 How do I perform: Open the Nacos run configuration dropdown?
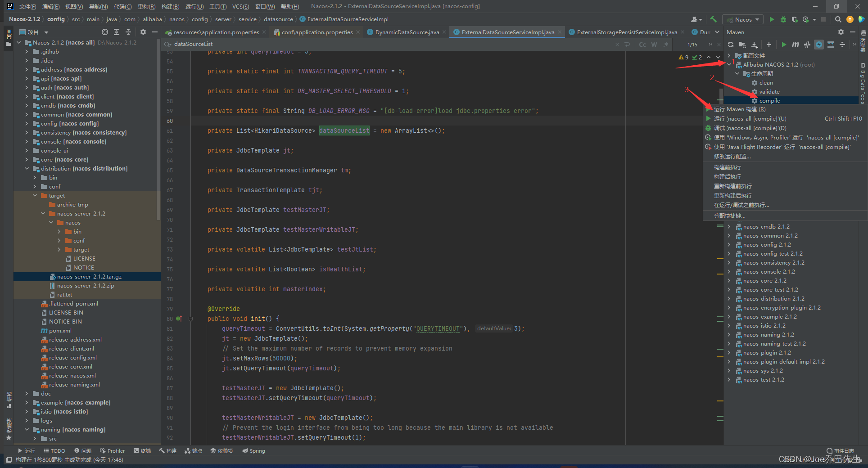[x=743, y=19]
